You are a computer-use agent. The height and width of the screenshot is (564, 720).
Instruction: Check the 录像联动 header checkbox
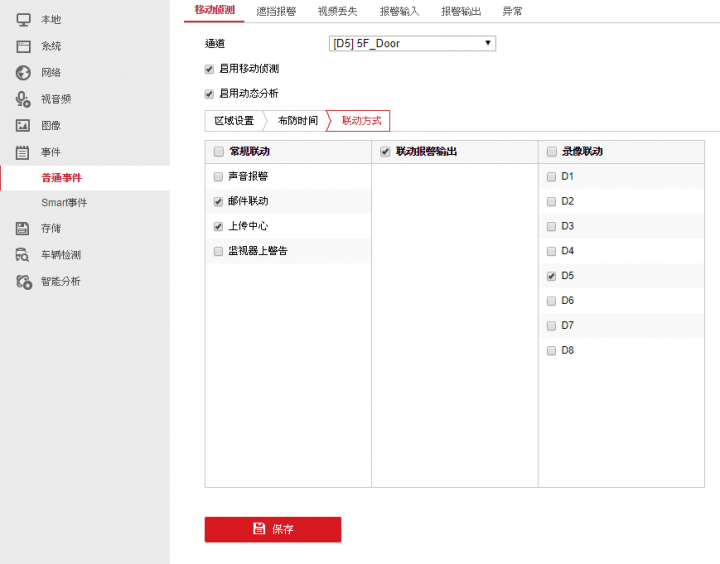coord(552,152)
